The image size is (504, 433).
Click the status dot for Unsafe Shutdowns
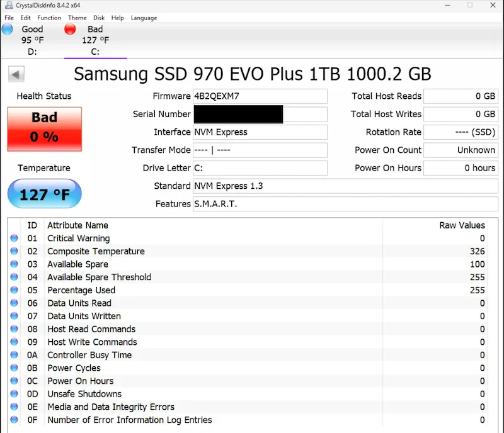tap(14, 393)
